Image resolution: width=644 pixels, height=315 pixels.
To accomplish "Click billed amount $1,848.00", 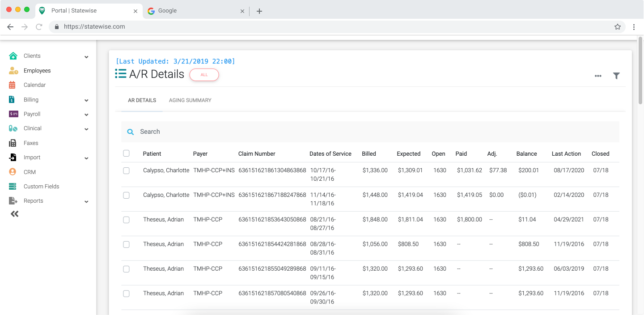I will point(375,220).
